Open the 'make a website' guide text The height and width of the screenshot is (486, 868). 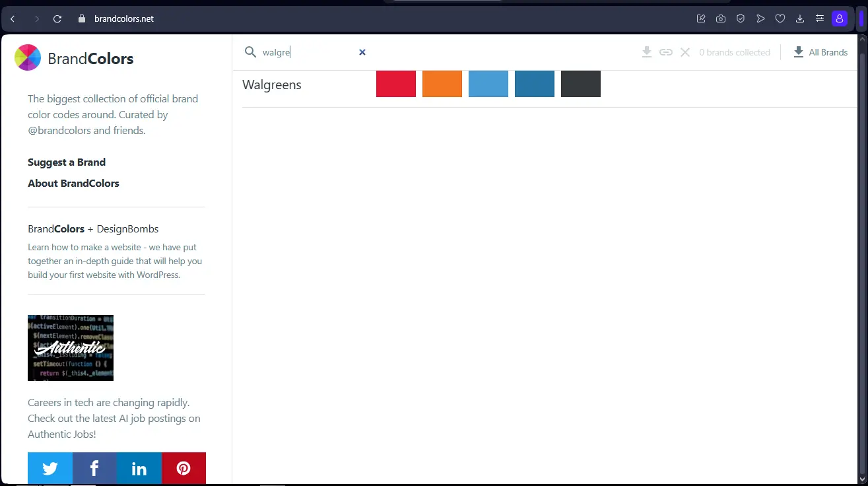(x=115, y=261)
